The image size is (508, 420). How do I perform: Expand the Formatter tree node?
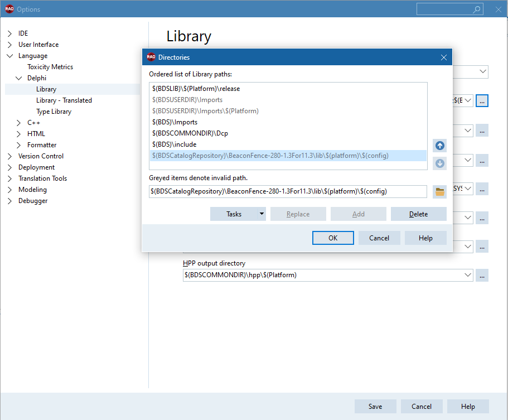click(19, 145)
